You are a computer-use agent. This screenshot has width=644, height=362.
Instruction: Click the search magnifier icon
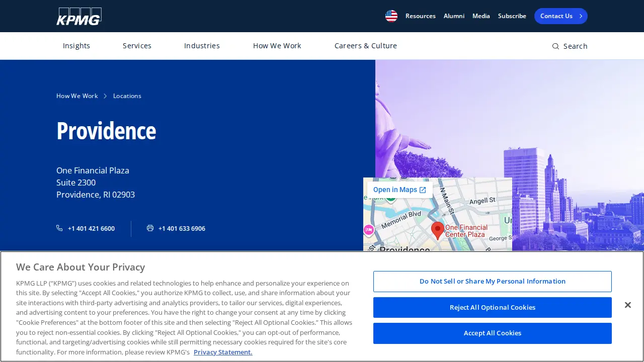pyautogui.click(x=555, y=46)
